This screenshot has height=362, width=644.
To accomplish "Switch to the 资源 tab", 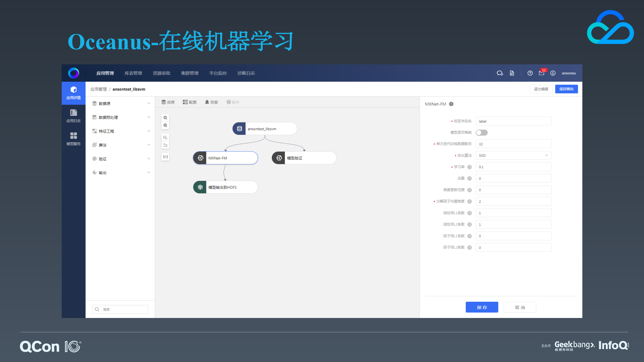I will (168, 102).
